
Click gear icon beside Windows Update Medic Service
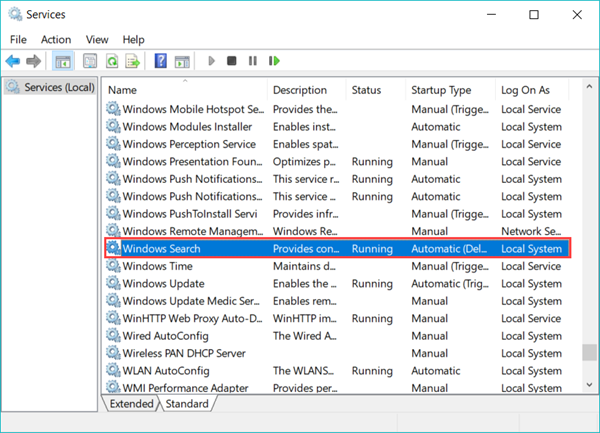point(113,300)
